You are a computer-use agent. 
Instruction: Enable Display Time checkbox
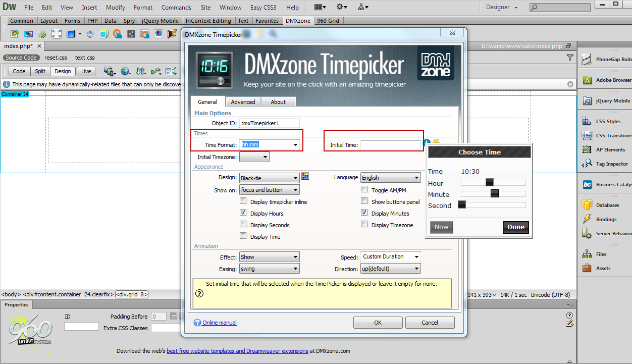(243, 236)
